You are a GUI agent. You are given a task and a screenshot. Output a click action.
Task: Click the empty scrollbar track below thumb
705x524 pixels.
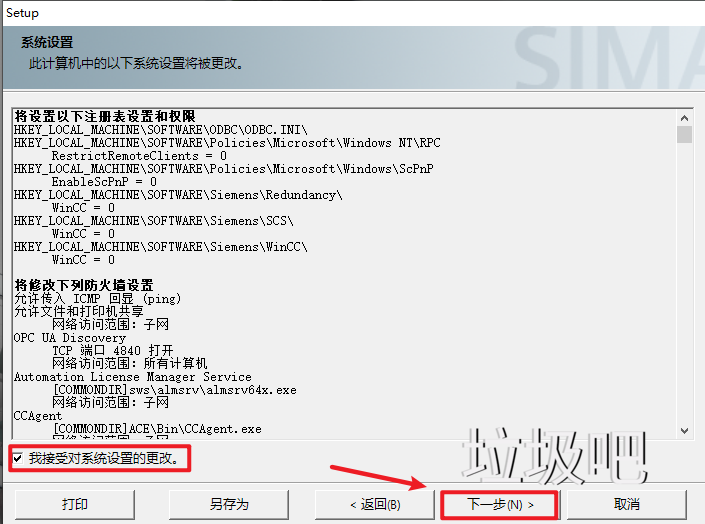point(684,283)
